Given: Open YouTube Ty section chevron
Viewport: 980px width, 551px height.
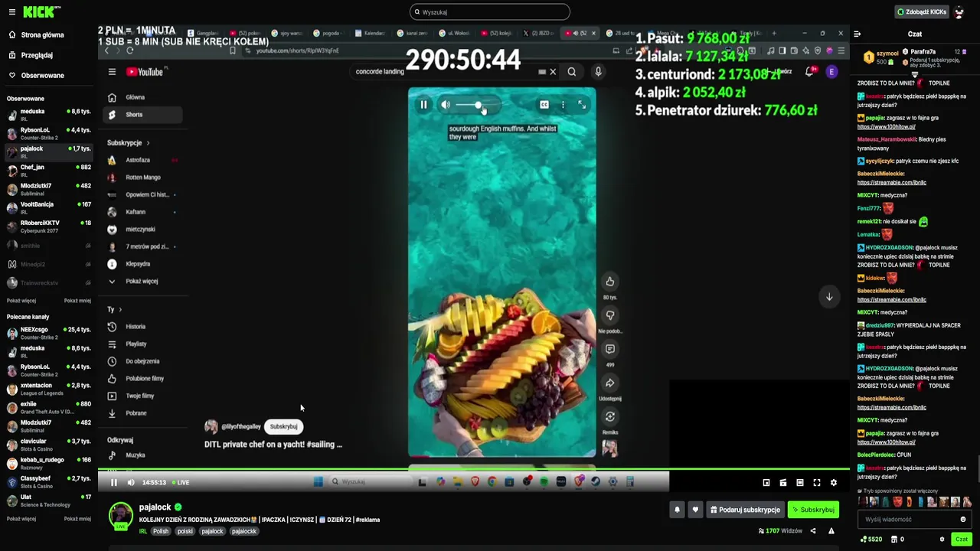Looking at the screenshot, I should click(x=119, y=310).
